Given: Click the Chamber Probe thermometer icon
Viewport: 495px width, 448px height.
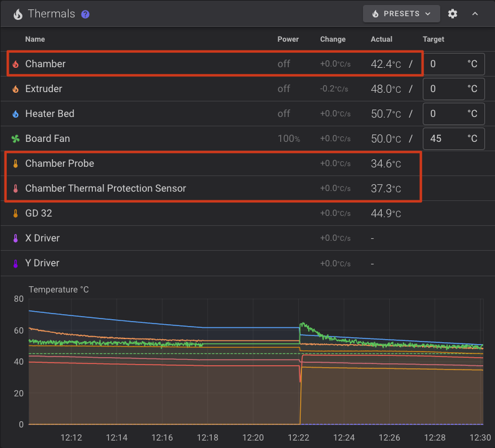Looking at the screenshot, I should click(x=16, y=164).
